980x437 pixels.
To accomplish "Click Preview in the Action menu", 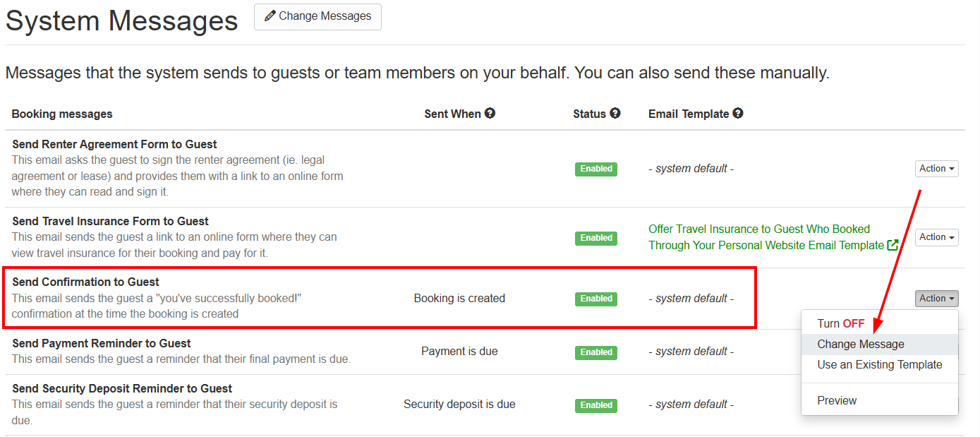I will coord(837,400).
